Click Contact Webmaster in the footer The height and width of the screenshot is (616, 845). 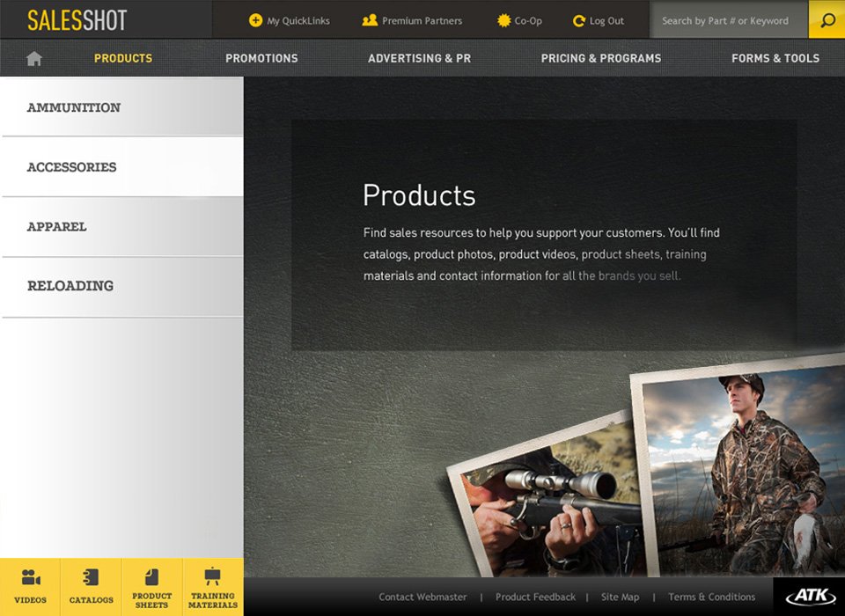(x=422, y=597)
